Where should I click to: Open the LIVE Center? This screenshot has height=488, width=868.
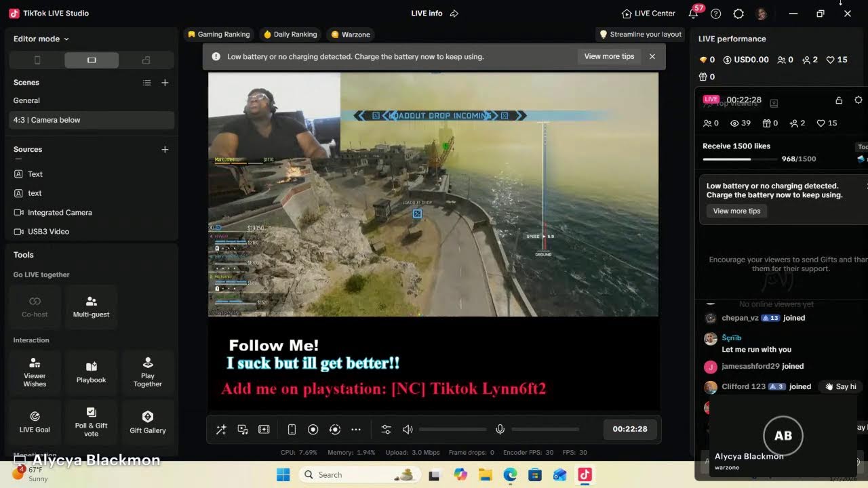pos(648,13)
